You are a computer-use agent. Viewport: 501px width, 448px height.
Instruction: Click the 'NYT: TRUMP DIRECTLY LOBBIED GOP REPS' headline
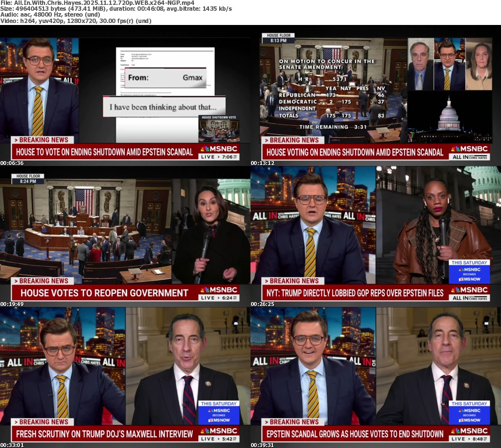[355, 293]
